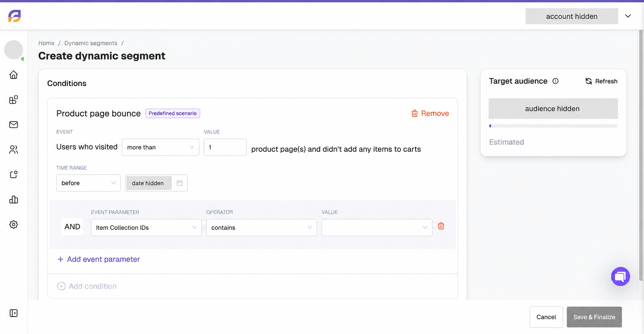
Task: Open the settings gear sidebar icon
Action: pos(14,225)
